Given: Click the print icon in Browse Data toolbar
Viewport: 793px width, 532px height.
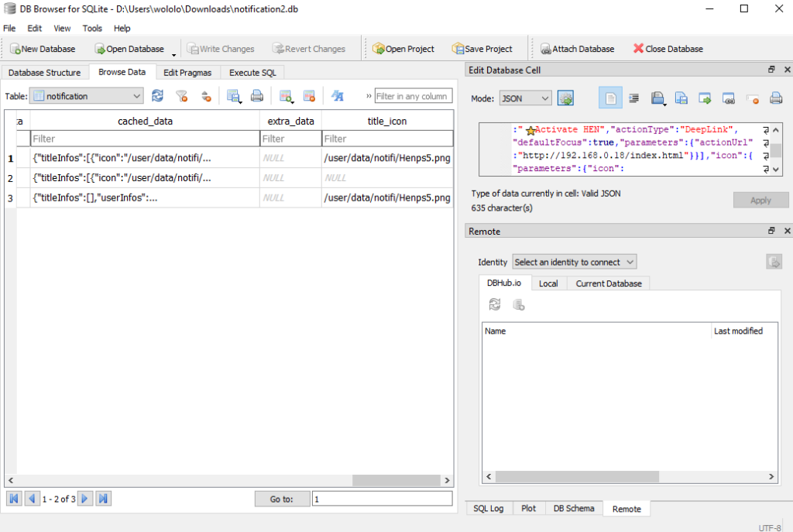Looking at the screenshot, I should 257,96.
